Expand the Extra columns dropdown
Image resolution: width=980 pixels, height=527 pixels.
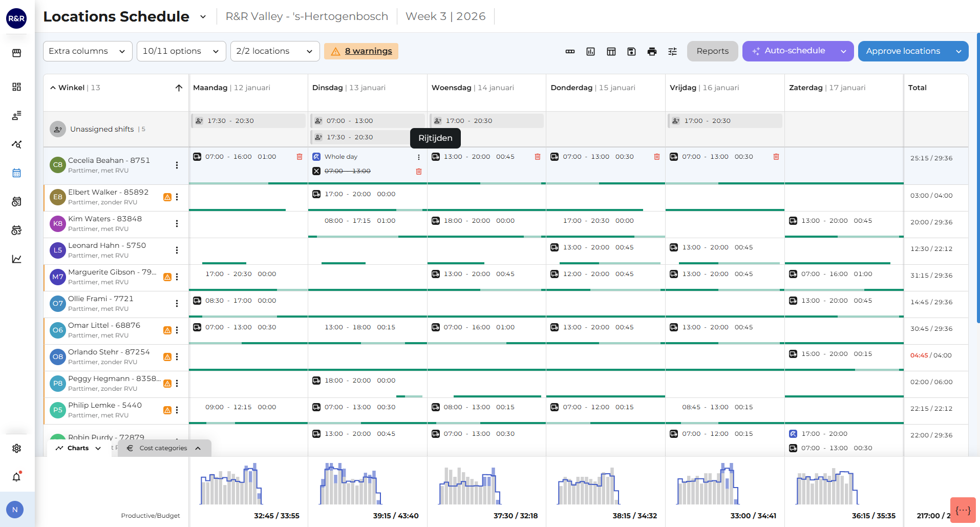coord(88,51)
